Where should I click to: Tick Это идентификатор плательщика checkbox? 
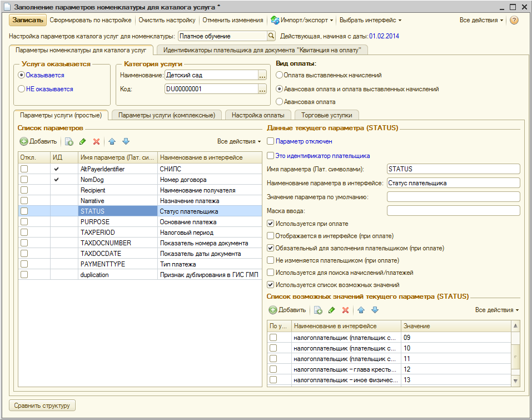point(270,156)
